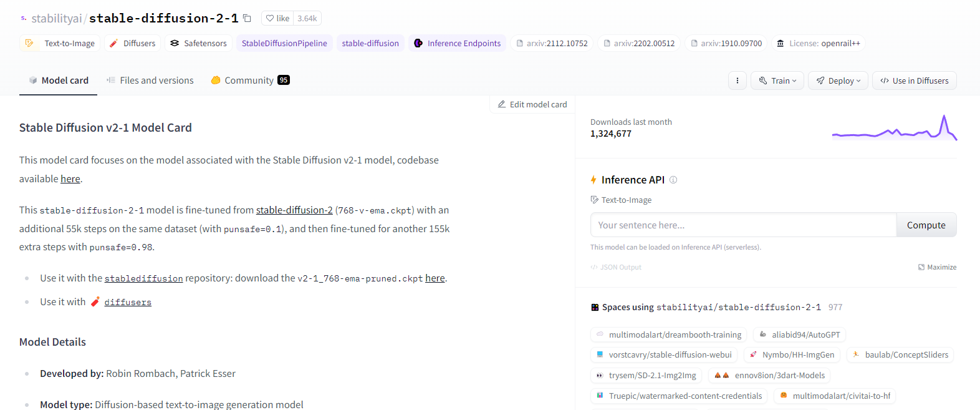The height and width of the screenshot is (410, 980).
Task: Open aliabid94/AutoGPT space
Action: coord(799,335)
